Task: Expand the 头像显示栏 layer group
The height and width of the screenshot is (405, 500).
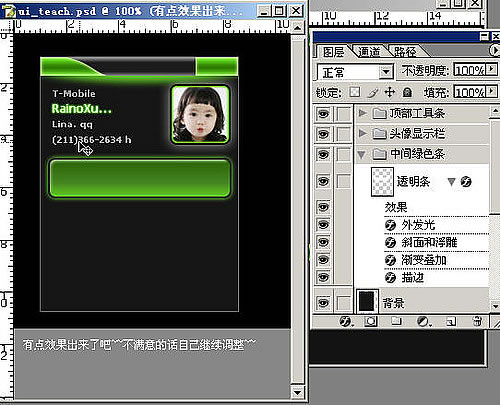Action: pos(362,133)
